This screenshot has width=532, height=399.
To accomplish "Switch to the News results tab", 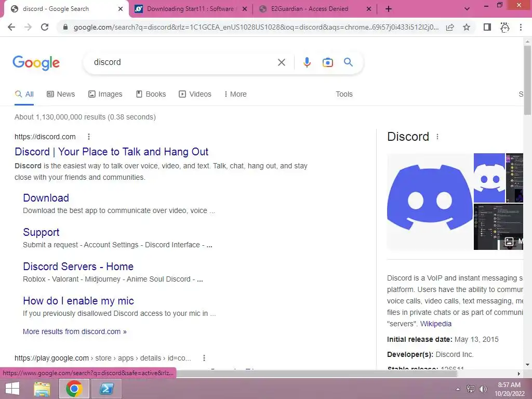I will coord(61,95).
